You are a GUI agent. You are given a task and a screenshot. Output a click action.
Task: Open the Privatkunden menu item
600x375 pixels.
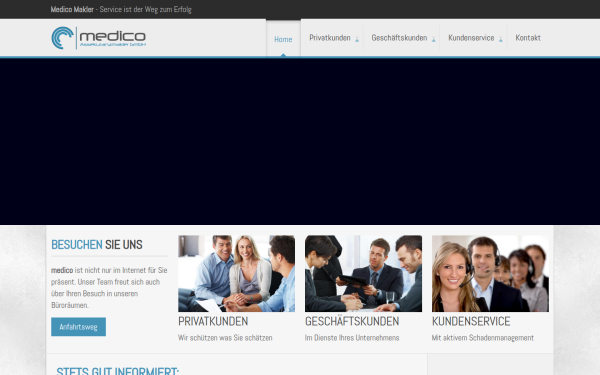[329, 38]
